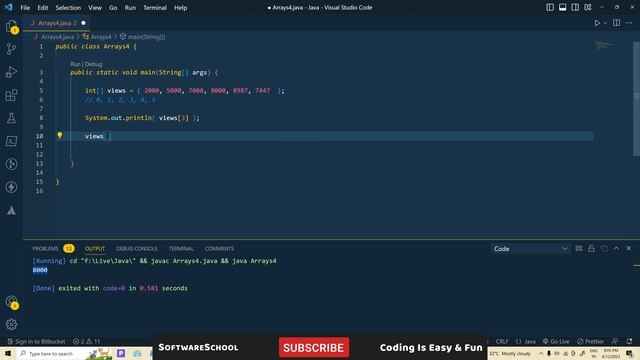Open the Manage gear settings icon

click(11, 324)
